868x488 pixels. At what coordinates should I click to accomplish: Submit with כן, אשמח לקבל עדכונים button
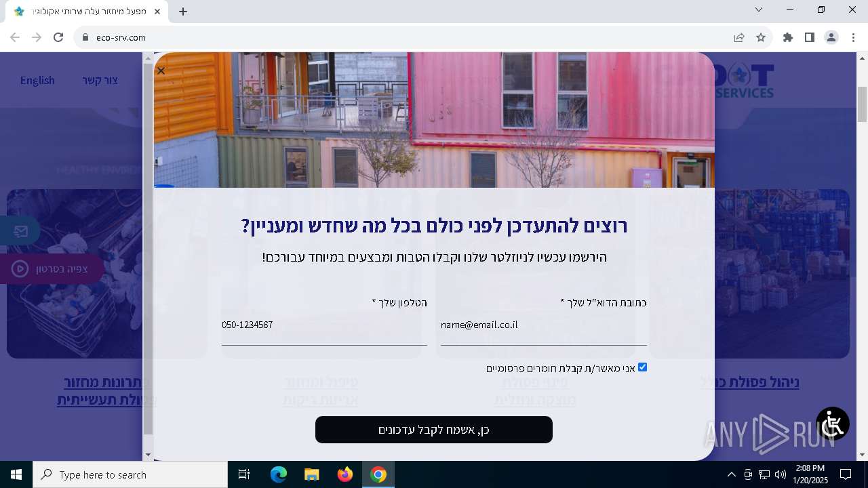pyautogui.click(x=434, y=430)
